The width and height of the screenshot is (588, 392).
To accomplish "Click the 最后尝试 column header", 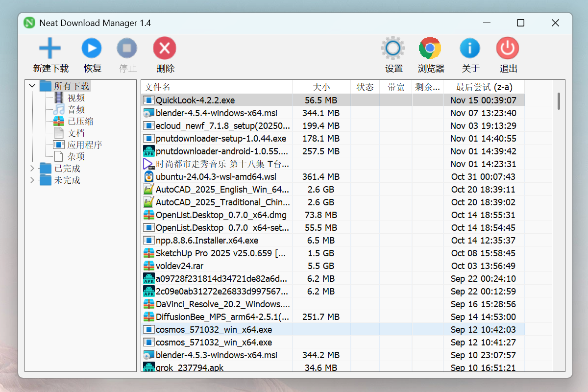I will (x=484, y=87).
